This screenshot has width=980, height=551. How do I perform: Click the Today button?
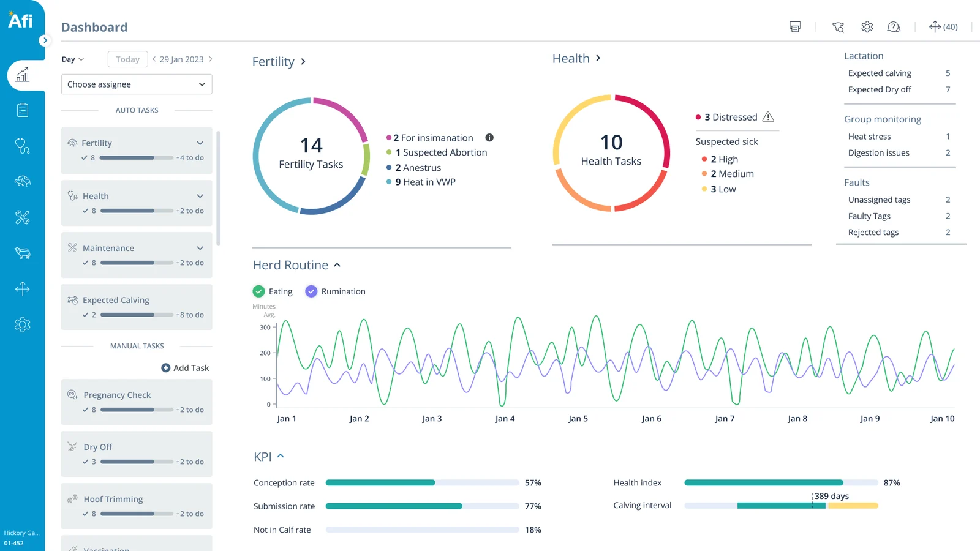127,59
